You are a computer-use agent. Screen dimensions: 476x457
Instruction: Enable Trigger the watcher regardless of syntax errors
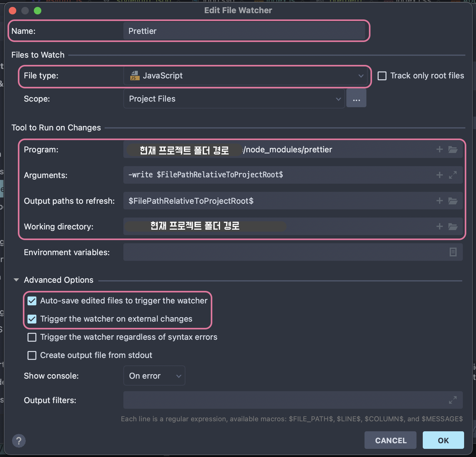coord(32,337)
